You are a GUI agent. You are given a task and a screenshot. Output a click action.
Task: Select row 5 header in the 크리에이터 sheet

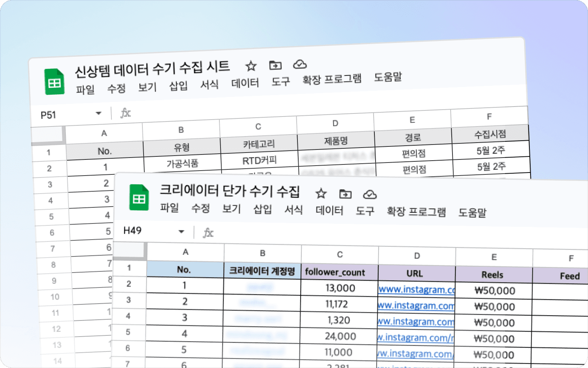point(128,332)
